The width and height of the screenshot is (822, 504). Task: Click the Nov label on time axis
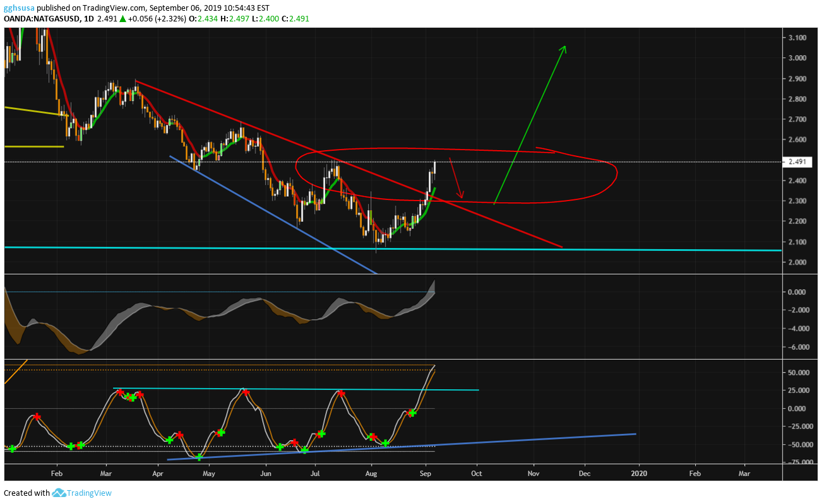(x=533, y=472)
